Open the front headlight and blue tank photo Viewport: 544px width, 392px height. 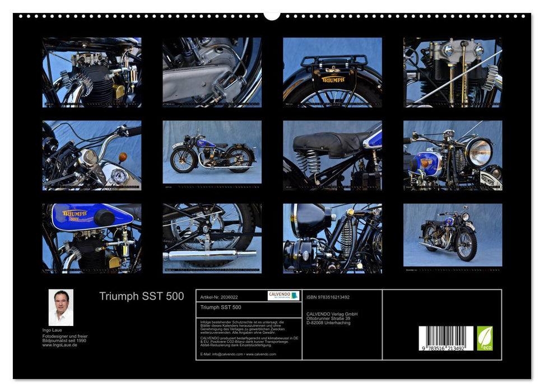(452, 155)
